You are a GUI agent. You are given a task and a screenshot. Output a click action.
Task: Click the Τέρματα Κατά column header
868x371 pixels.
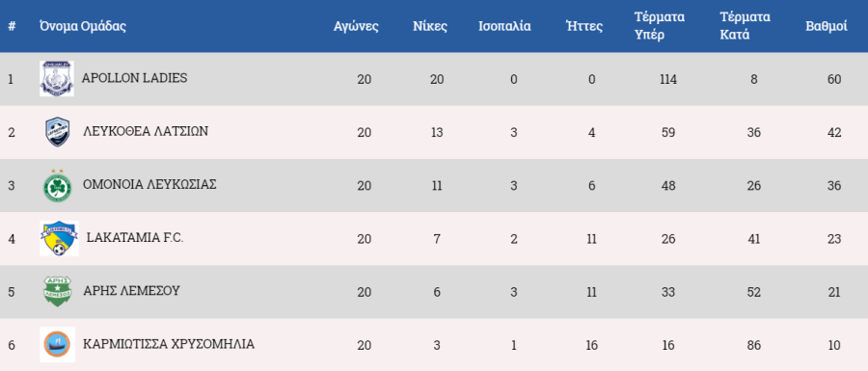(x=745, y=26)
